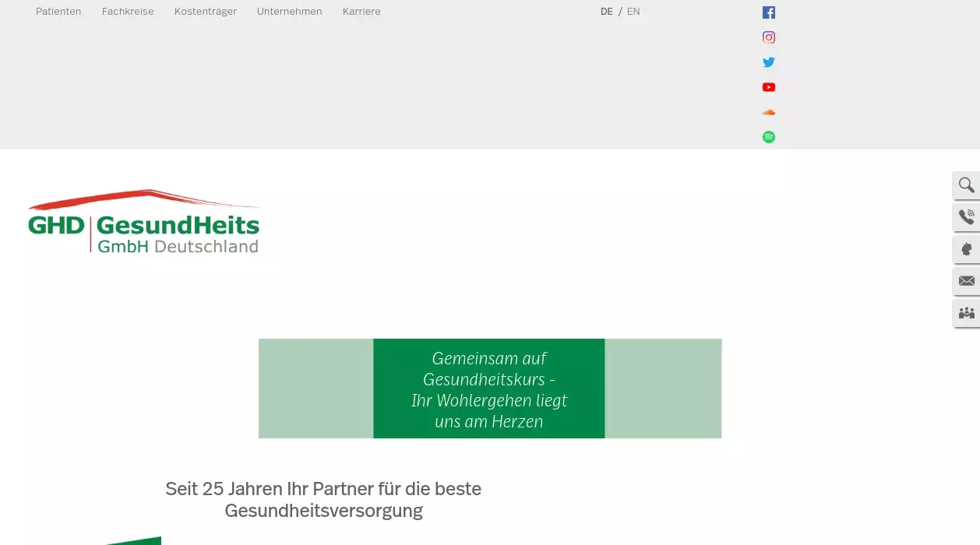Viewport: 980px width, 545px height.
Task: Click the green Gemeinsam auf Gesundheitskurs banner
Action: coord(489,389)
